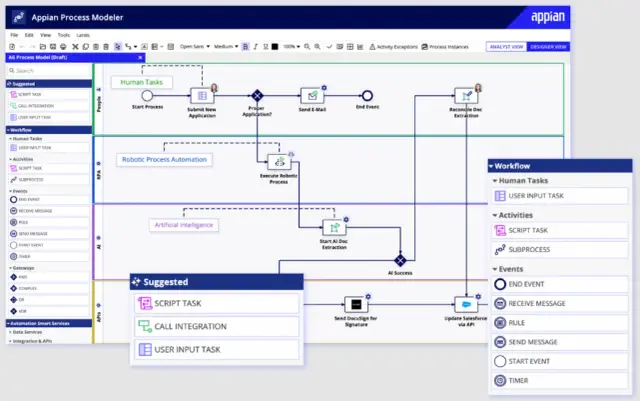This screenshot has width=640, height=401.
Task: Click the Send DocuSign for Signature node
Action: 353,303
